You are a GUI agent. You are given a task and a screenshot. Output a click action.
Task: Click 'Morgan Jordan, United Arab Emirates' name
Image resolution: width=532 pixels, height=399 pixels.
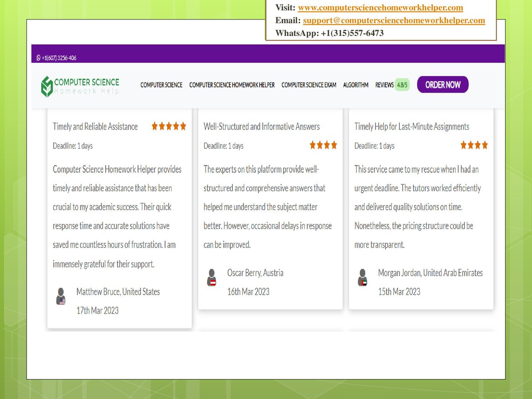[x=430, y=273]
